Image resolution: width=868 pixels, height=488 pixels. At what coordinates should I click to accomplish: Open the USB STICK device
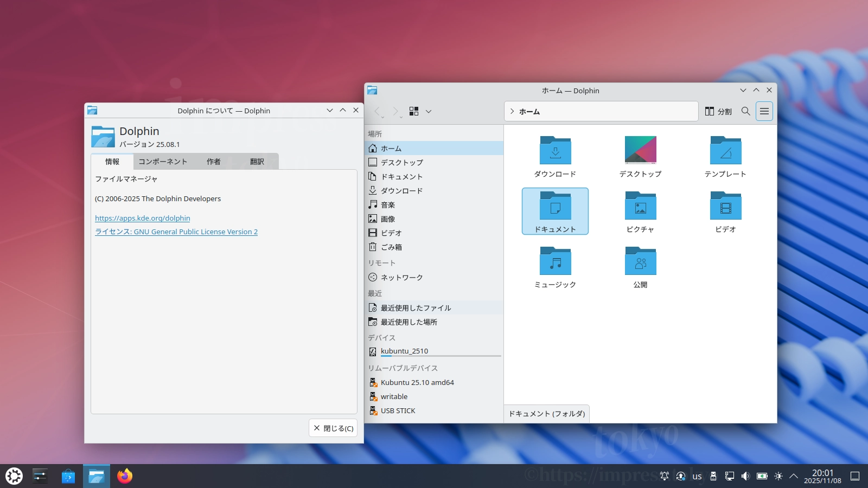pos(434,410)
